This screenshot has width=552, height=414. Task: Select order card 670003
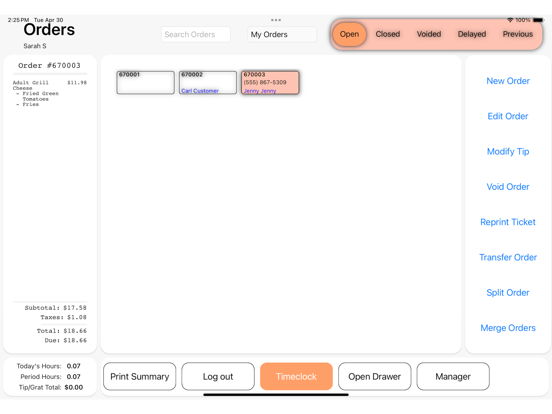click(x=270, y=82)
